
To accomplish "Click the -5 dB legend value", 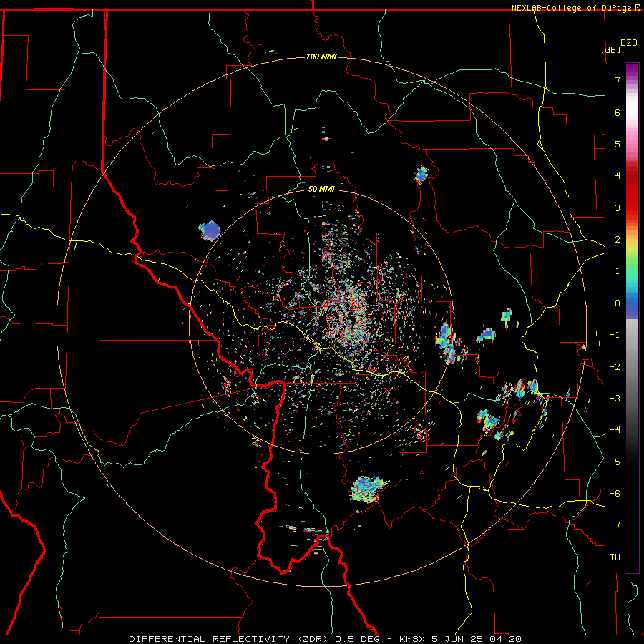I will pyautogui.click(x=615, y=462).
